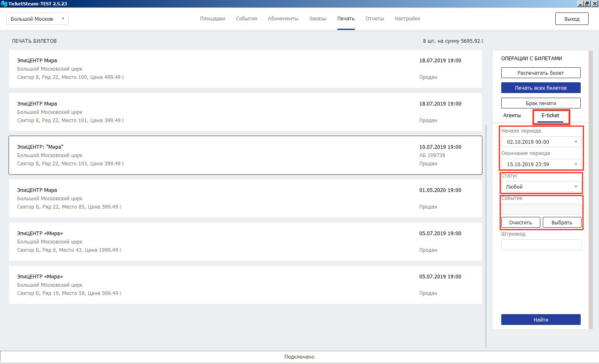Select ticket row with АБ 109738
The image size is (599, 364).
(x=245, y=155)
